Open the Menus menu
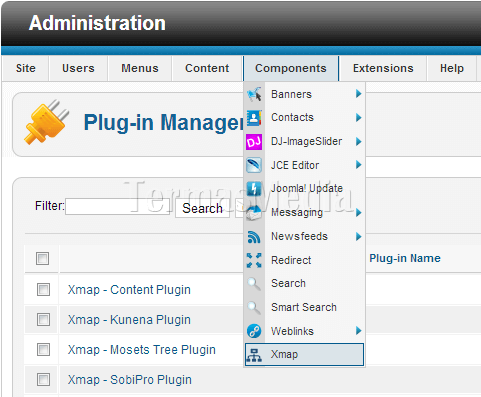 coord(140,68)
